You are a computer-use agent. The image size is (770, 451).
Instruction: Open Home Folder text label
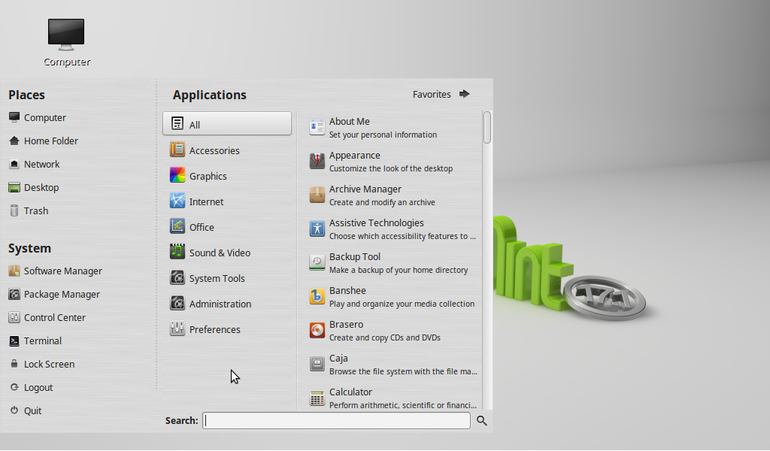click(x=51, y=141)
